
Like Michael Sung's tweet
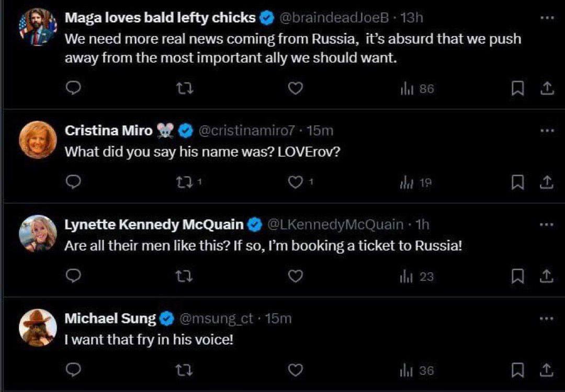point(296,370)
